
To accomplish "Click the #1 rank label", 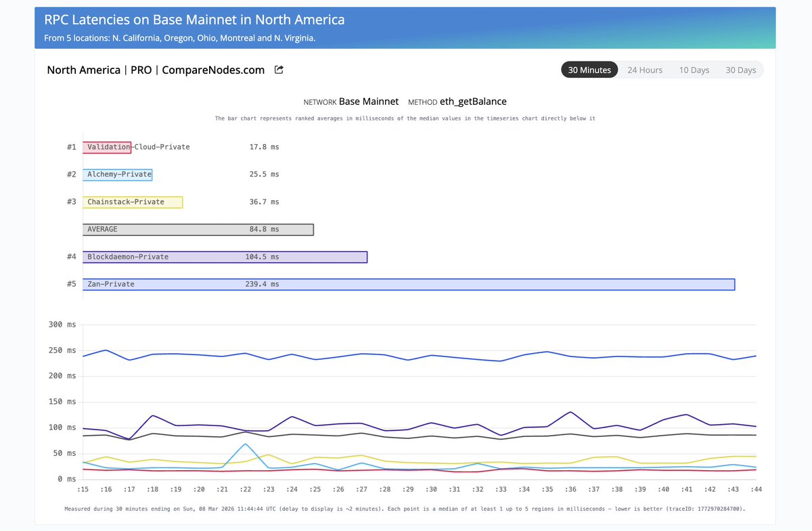I will [71, 147].
